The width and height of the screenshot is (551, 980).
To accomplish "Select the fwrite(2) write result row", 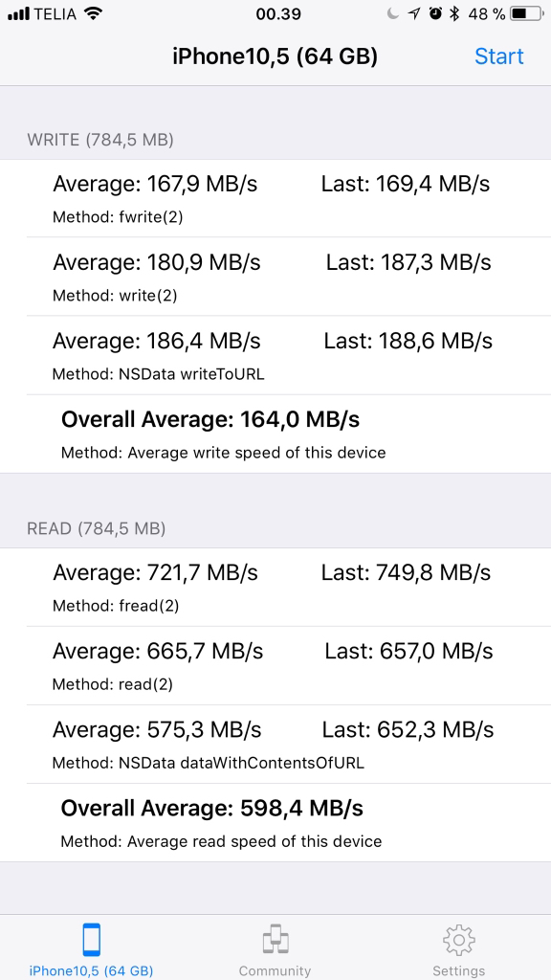I will pos(275,198).
